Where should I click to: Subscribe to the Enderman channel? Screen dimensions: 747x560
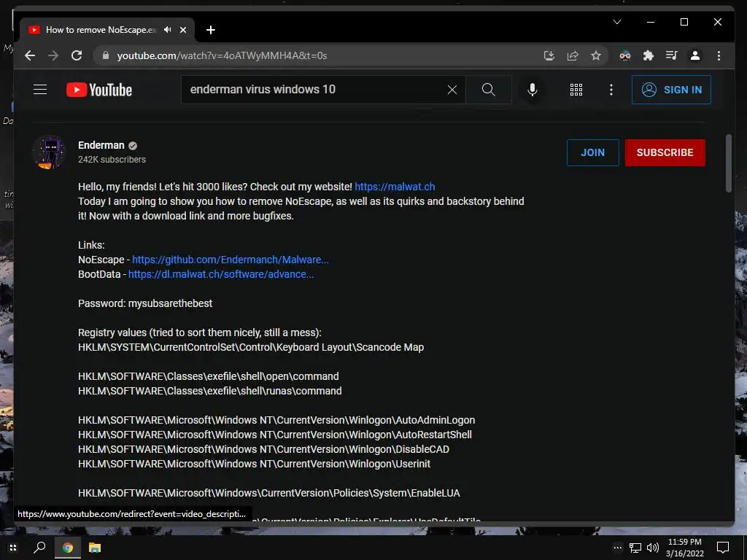(x=665, y=152)
